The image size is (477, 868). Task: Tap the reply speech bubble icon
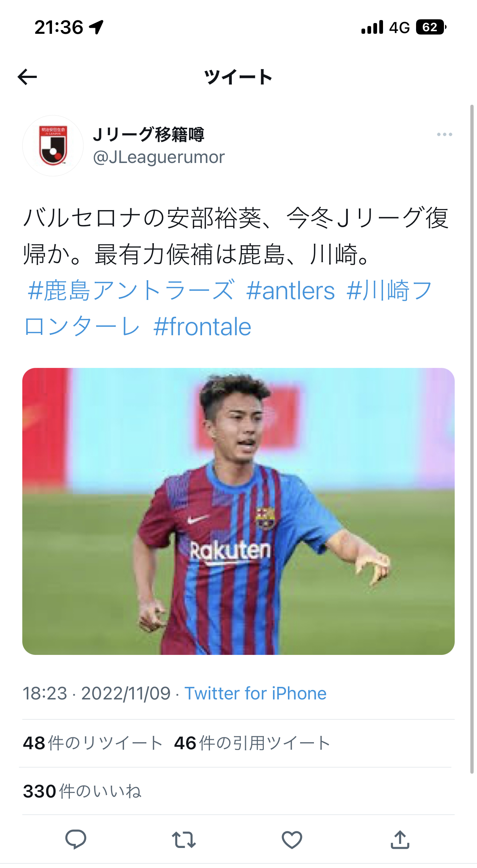[76, 839]
